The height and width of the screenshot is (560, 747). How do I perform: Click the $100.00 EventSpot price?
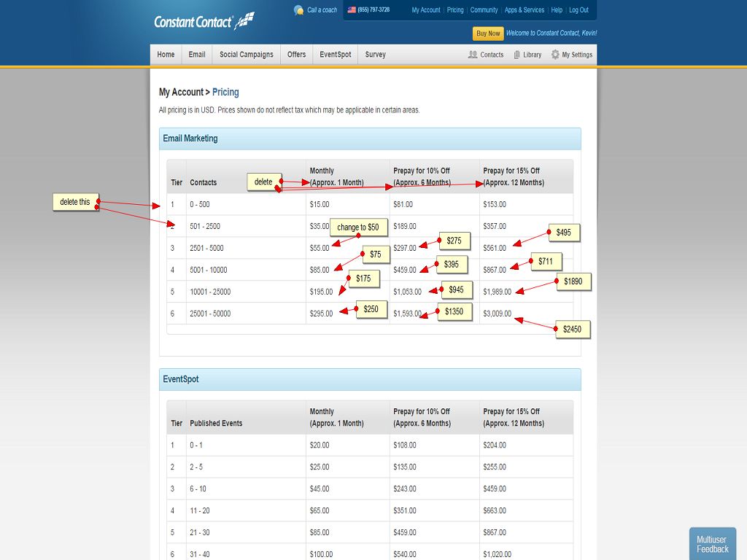[321, 555]
